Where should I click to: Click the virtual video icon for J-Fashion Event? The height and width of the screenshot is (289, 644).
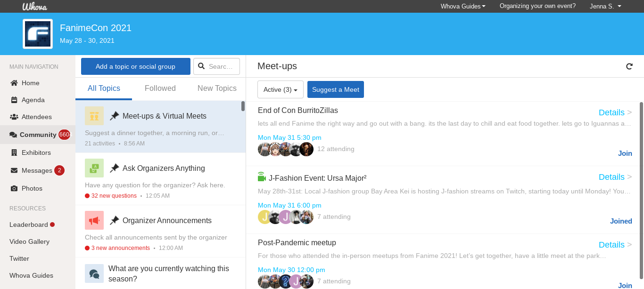point(262,177)
